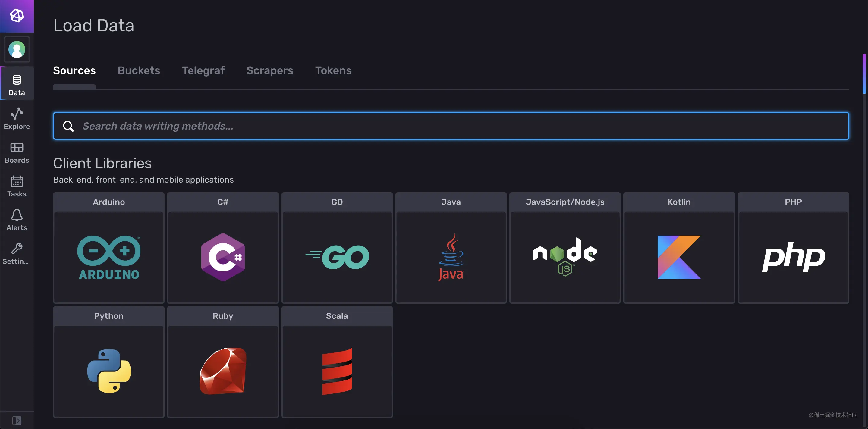Switch to the Telegraf tab
The height and width of the screenshot is (429, 868).
[203, 70]
